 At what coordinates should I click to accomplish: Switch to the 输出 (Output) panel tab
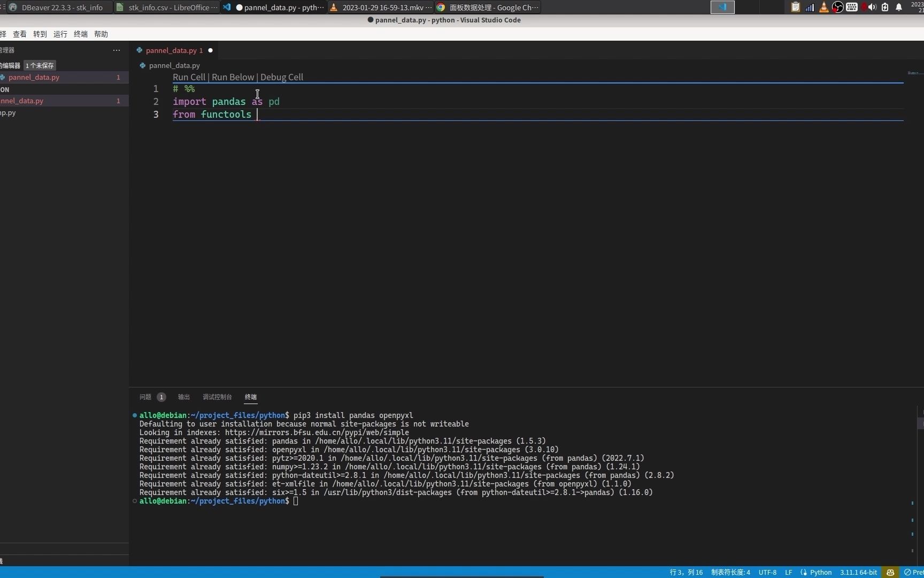tap(184, 397)
